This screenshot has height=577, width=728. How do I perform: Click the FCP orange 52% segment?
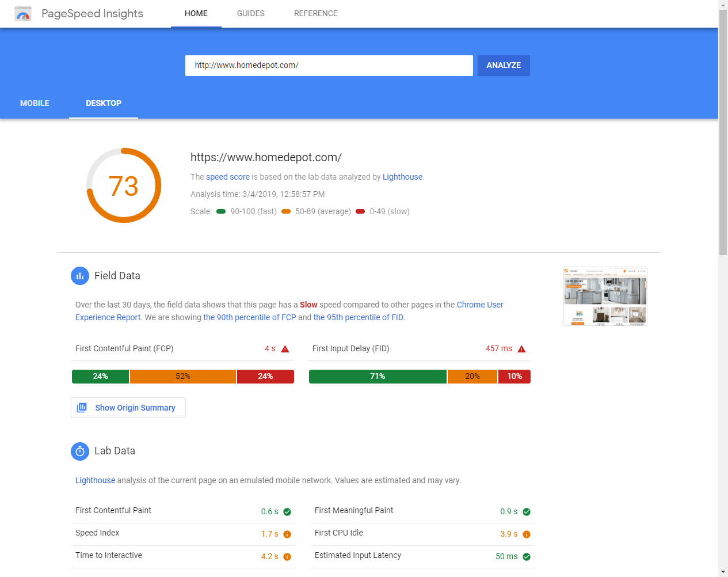183,377
